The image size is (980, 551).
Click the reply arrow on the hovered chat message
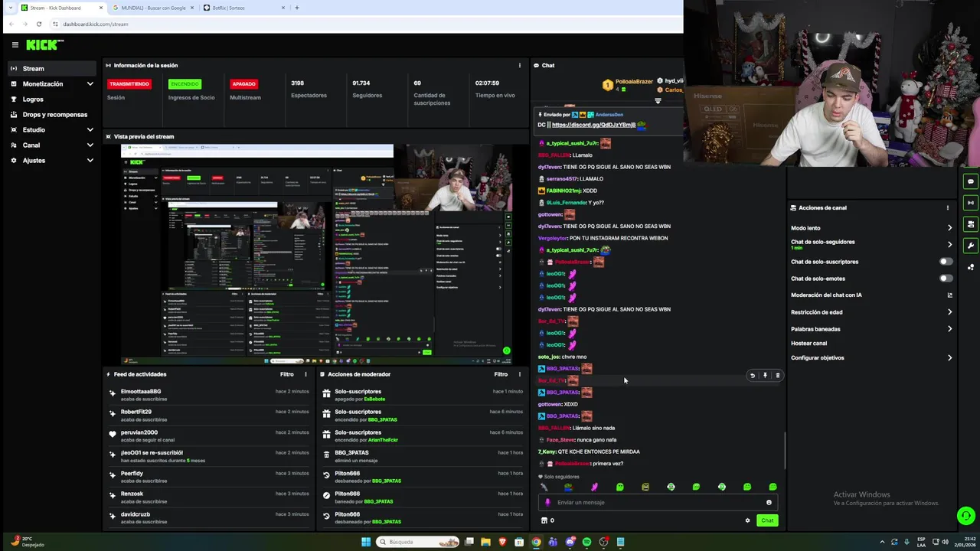pyautogui.click(x=753, y=376)
